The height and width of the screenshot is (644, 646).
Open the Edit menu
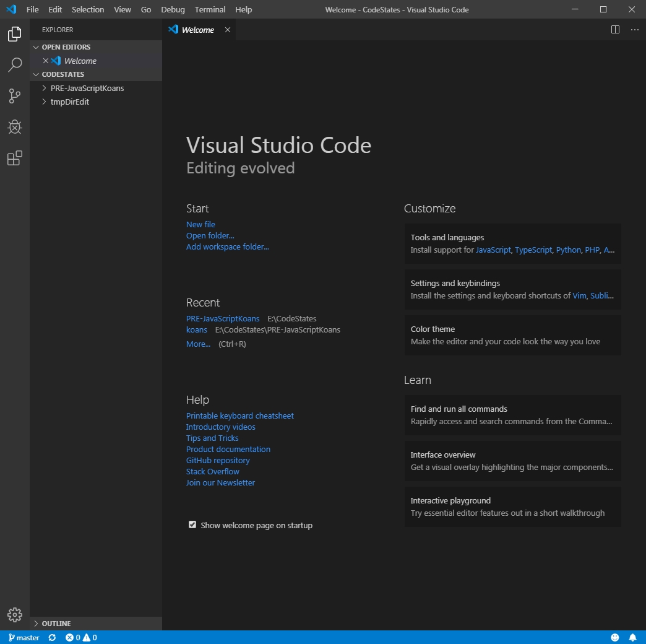point(55,9)
